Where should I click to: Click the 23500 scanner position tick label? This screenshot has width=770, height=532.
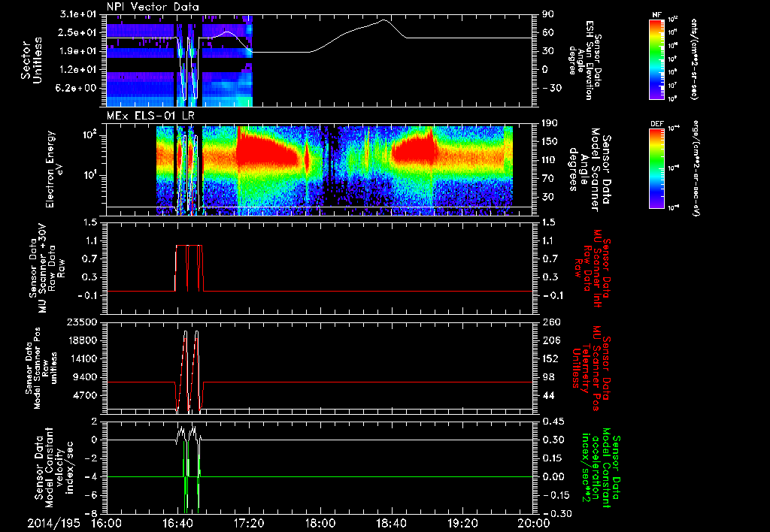(x=83, y=322)
